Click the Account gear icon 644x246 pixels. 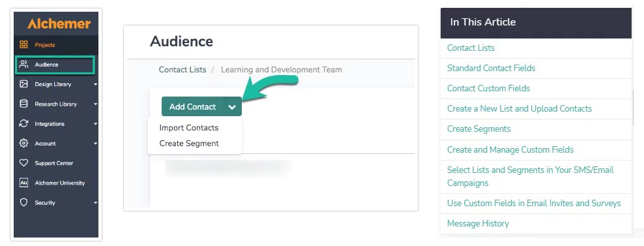coord(24,143)
